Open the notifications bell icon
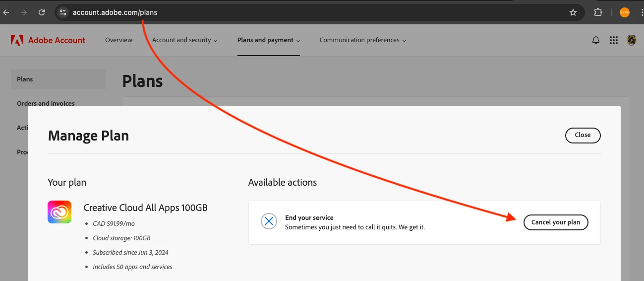644x281 pixels. pos(596,40)
